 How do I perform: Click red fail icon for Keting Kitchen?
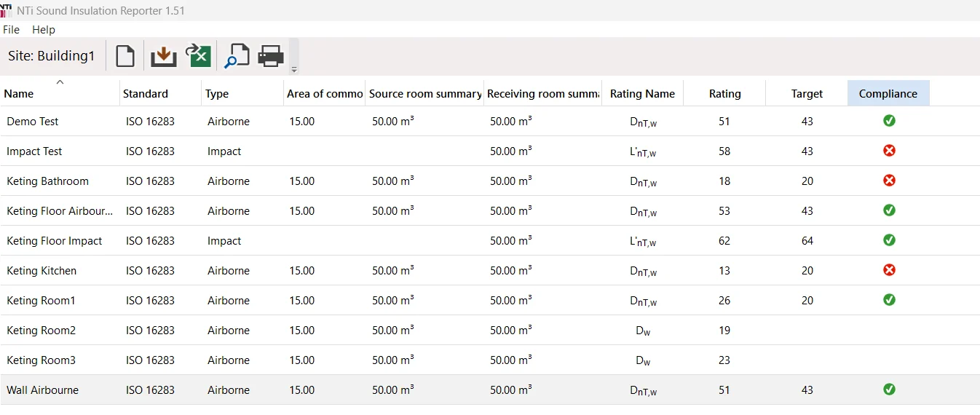coord(889,270)
